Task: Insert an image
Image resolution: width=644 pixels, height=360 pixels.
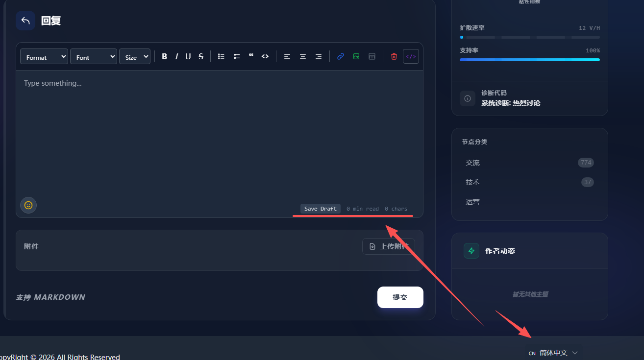Action: [356, 56]
